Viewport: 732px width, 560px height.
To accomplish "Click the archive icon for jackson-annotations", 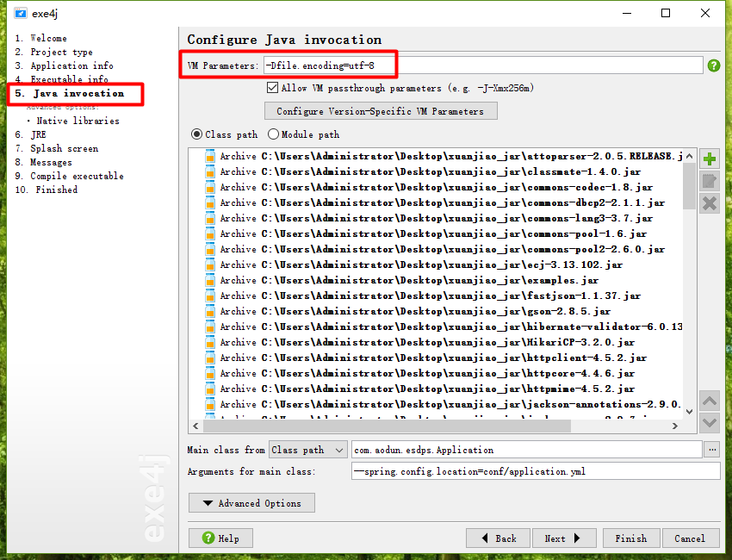I will pyautogui.click(x=210, y=404).
